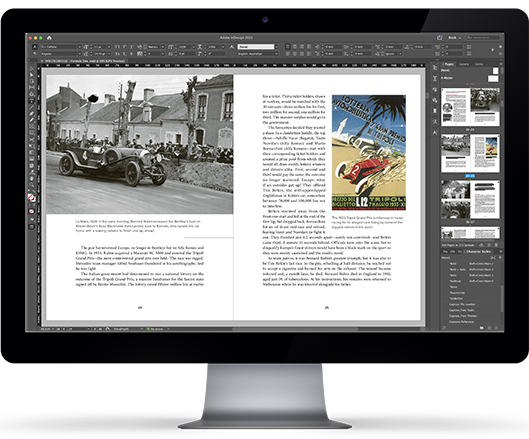The image size is (529, 439).
Task: Select the Scissors tool
Action: (32, 139)
